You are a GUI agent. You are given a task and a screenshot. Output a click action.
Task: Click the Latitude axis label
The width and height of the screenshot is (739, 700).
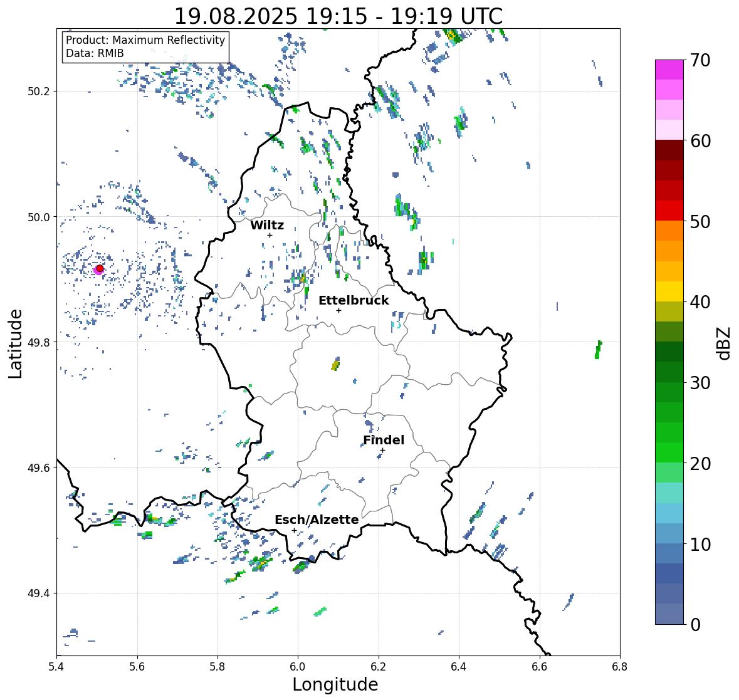click(15, 344)
